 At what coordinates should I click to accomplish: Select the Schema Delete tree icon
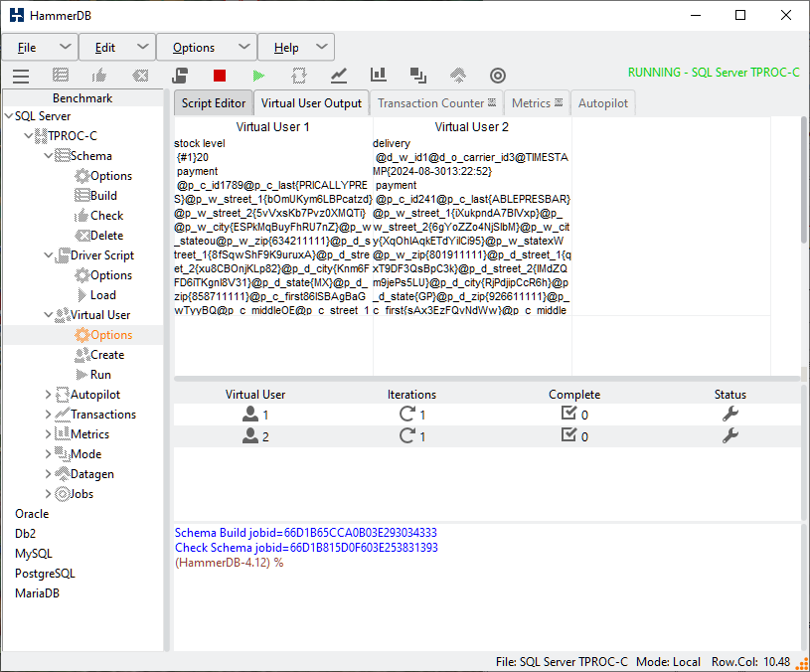coord(82,236)
